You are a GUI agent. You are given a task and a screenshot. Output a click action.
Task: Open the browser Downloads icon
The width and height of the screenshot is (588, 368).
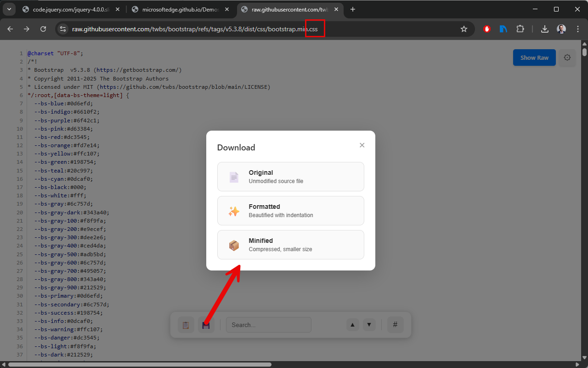tap(544, 29)
